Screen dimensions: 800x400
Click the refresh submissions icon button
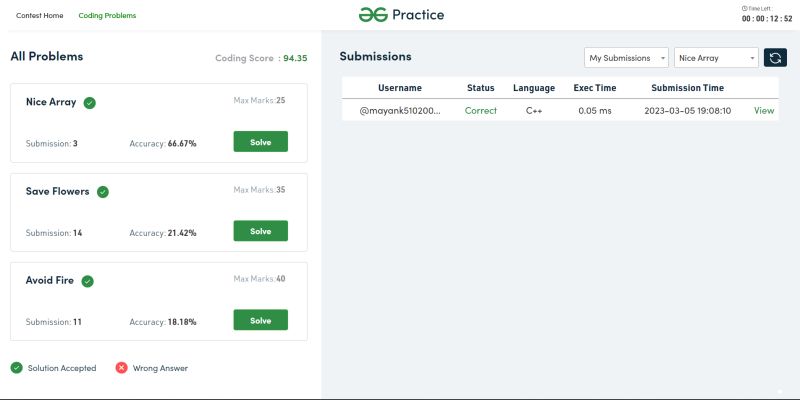pyautogui.click(x=775, y=58)
